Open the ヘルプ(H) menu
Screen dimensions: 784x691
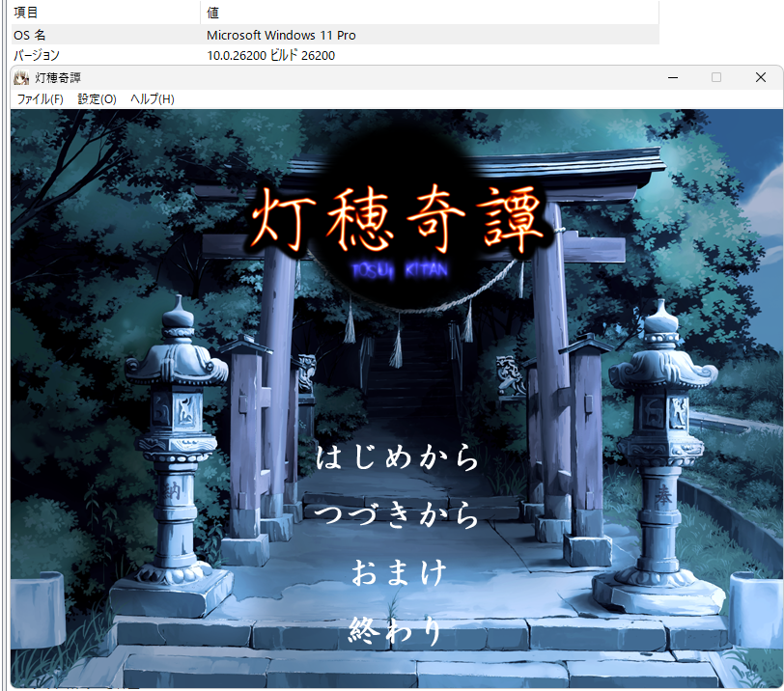tap(152, 99)
